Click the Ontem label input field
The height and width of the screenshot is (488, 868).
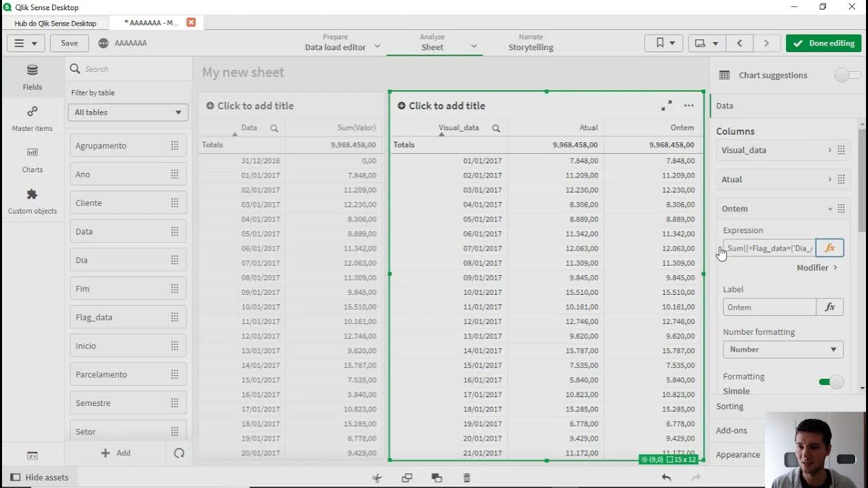[x=770, y=307]
